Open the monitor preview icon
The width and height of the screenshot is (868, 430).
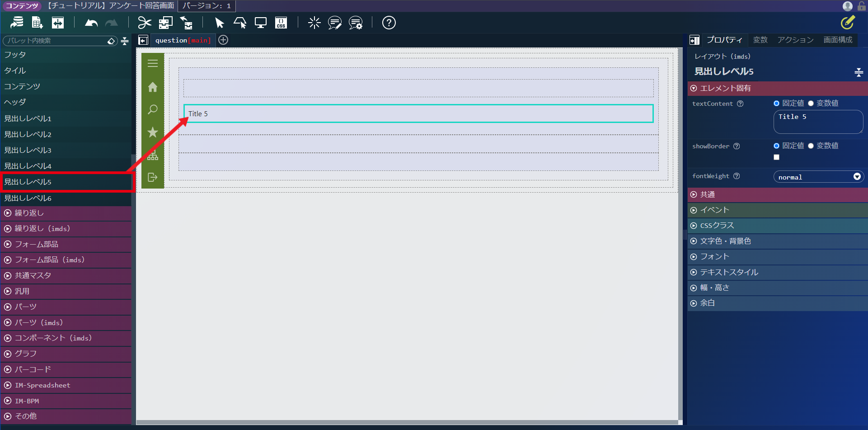(261, 23)
